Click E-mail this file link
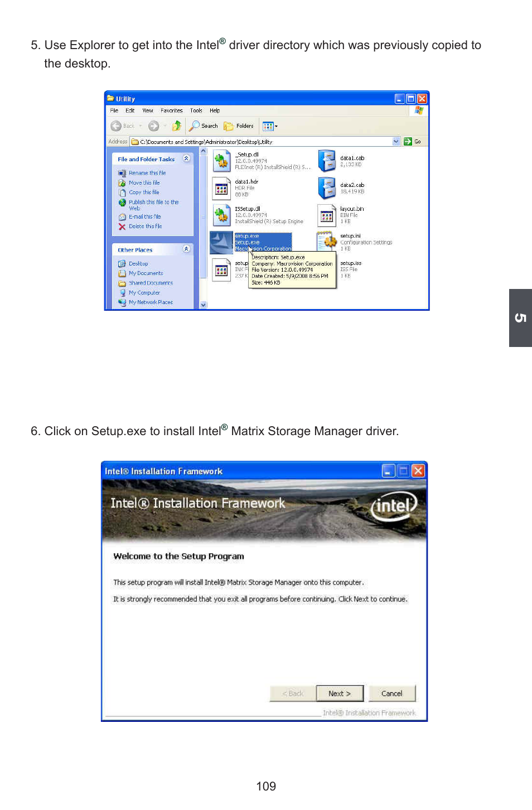This screenshot has width=532, height=810. (145, 217)
